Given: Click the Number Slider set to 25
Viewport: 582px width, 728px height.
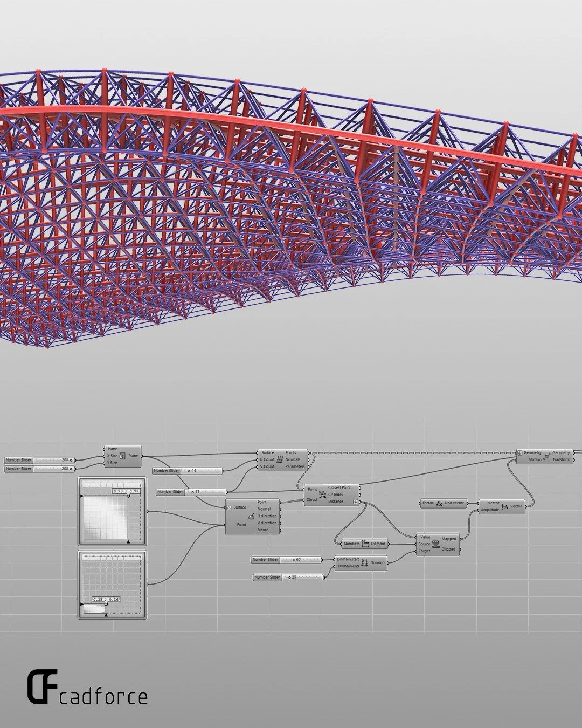Looking at the screenshot, I should (x=286, y=576).
